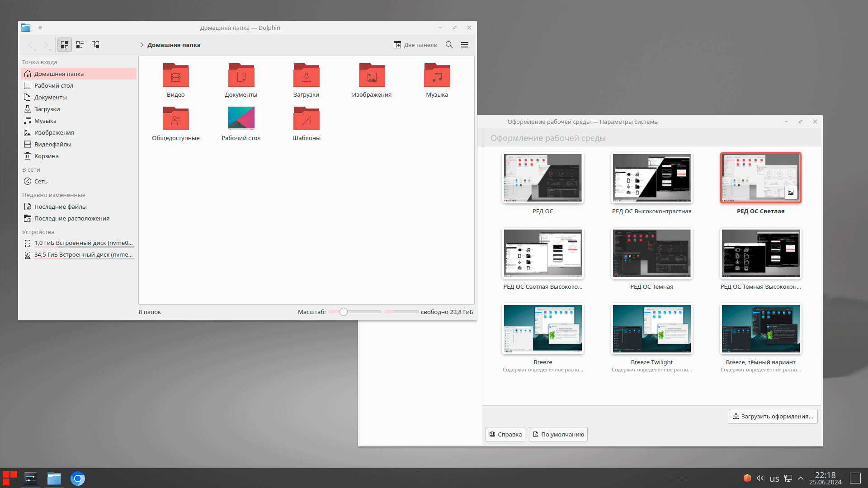868x488 pixels.
Task: Switch the US keyboard layout indicator
Action: point(774,479)
